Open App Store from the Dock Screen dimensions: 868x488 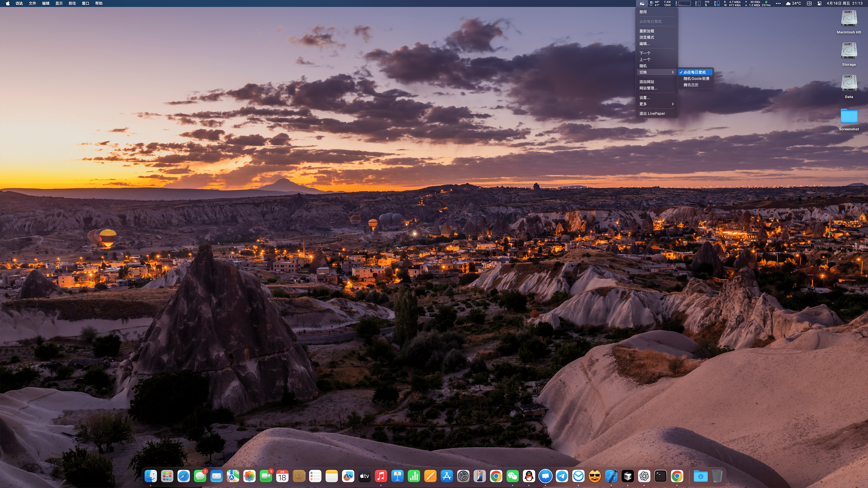[447, 476]
